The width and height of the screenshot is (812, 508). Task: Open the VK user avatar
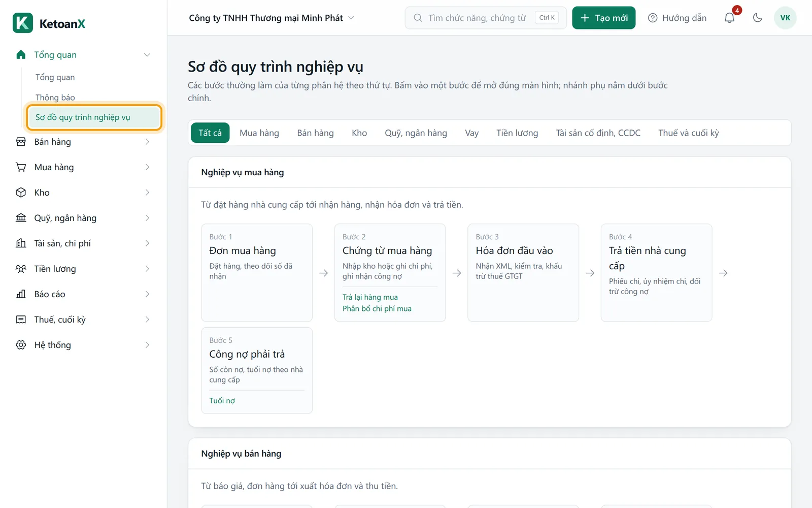(x=785, y=18)
